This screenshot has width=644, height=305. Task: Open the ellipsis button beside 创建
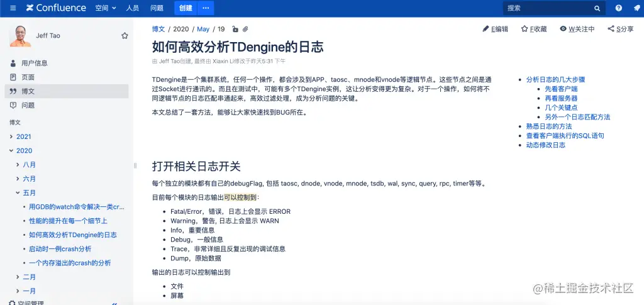[206, 8]
